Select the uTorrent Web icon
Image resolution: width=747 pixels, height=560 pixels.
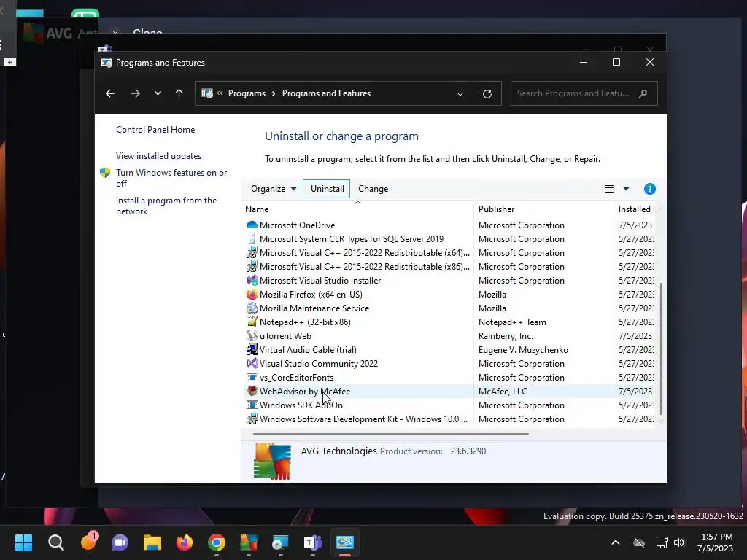coord(252,335)
